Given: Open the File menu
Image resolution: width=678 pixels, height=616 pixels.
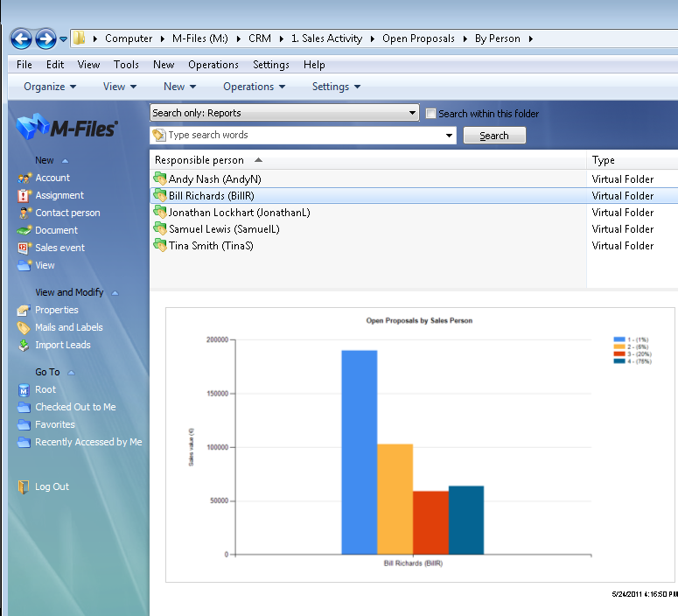Looking at the screenshot, I should 24,65.
